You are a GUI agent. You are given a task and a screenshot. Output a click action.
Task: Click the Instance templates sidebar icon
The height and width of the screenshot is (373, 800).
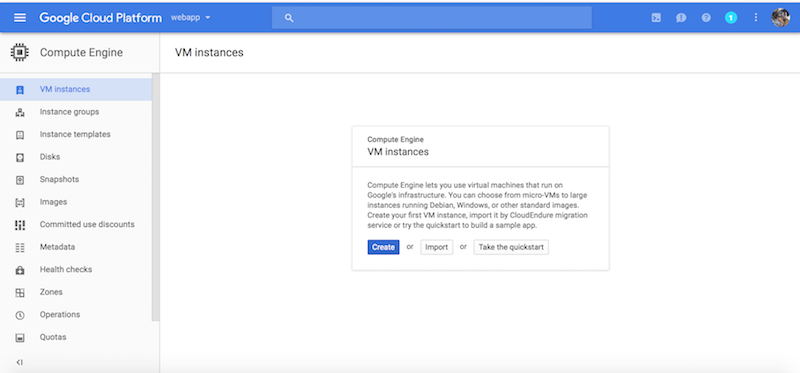point(20,135)
